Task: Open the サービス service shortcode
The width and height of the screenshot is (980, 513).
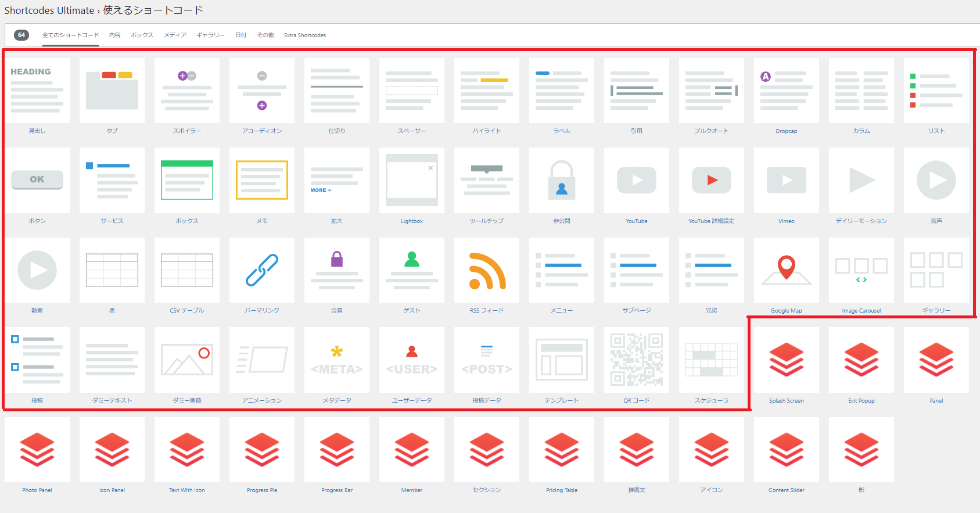Action: pyautogui.click(x=112, y=180)
